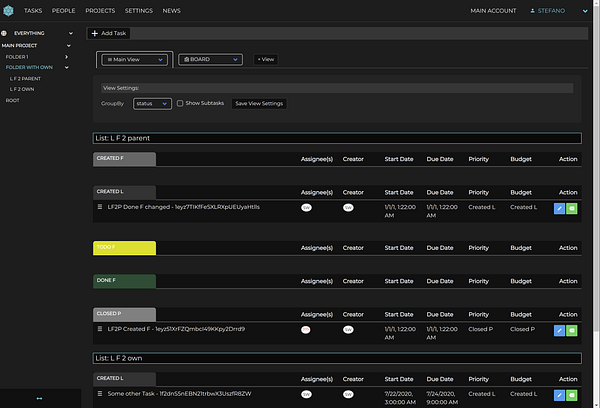This screenshot has height=408, width=600.
Task: Open the GroupBy status dropdown
Action: pyautogui.click(x=152, y=103)
